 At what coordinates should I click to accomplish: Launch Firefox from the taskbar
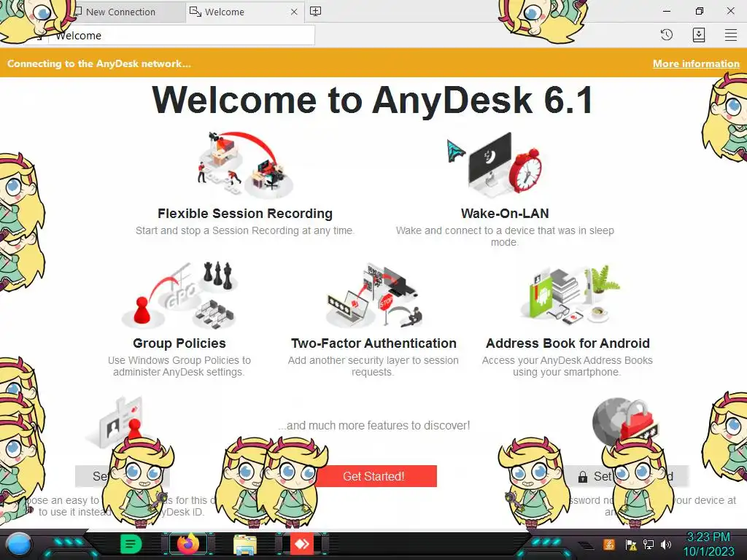click(x=187, y=544)
